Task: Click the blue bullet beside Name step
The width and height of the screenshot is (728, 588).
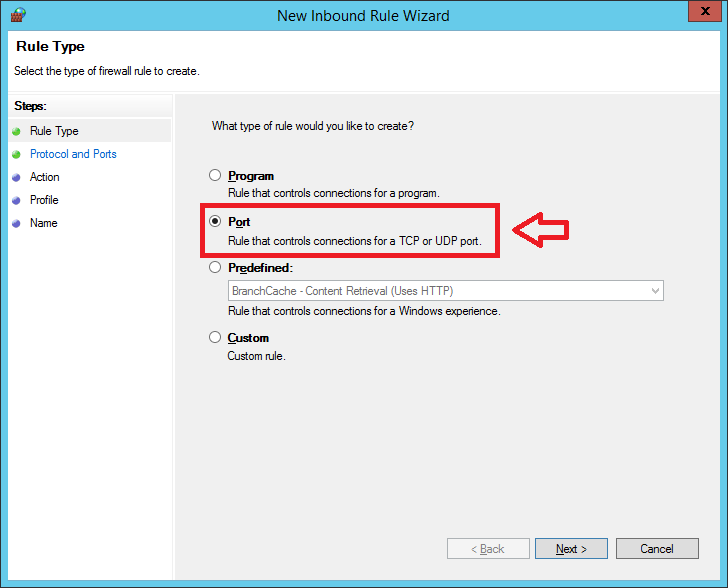Action: 17,223
